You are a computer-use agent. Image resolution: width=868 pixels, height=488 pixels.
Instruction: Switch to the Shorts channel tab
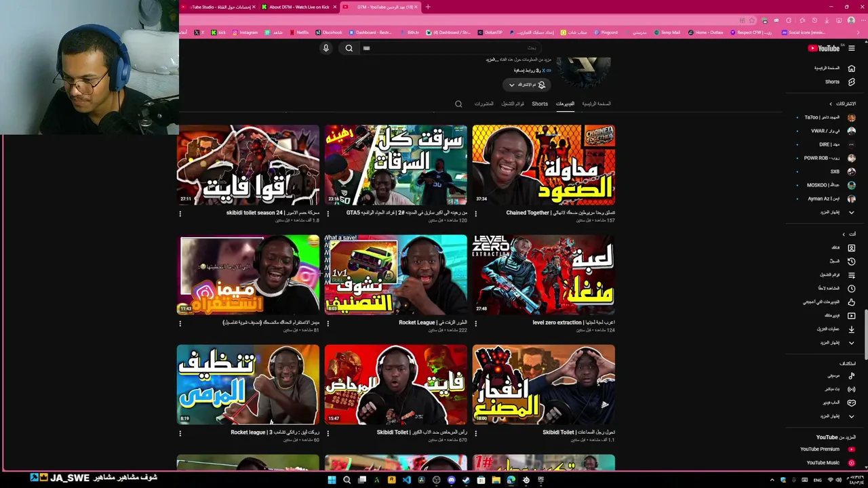[540, 104]
